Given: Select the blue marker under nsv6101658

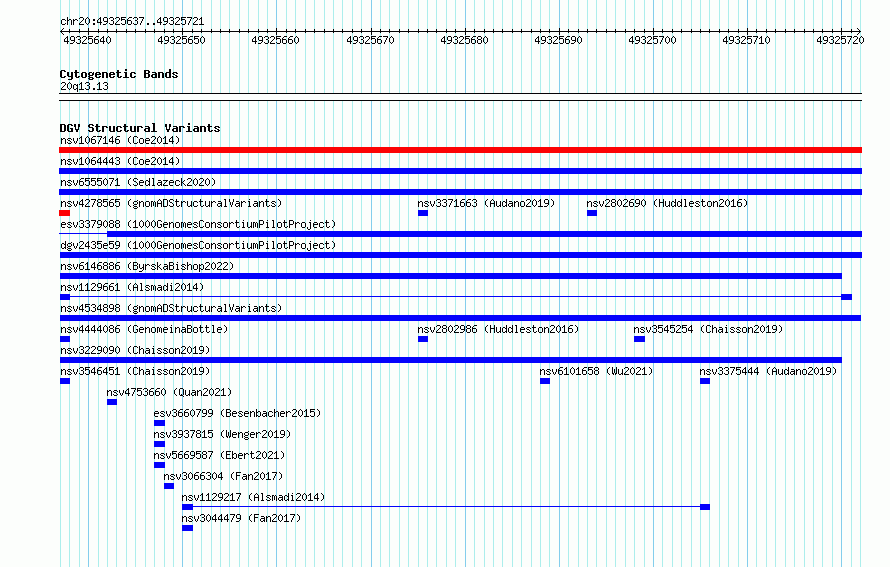Looking at the screenshot, I should pos(545,381).
